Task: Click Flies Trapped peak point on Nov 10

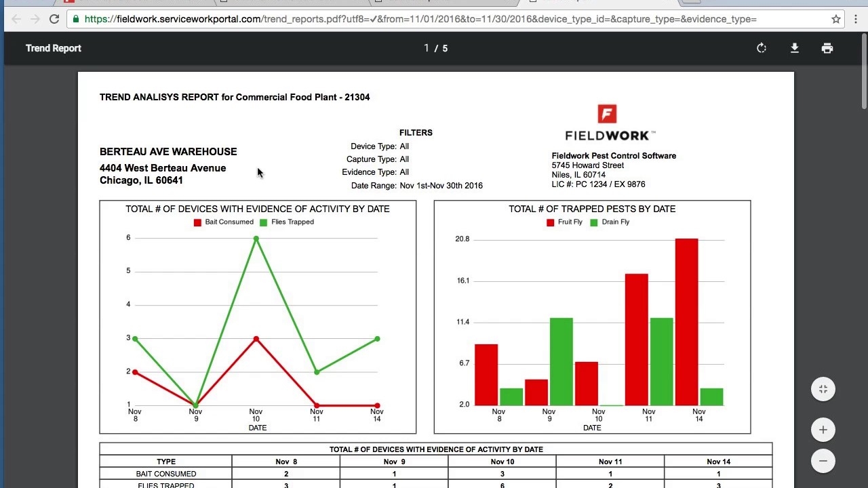Action: coord(256,239)
